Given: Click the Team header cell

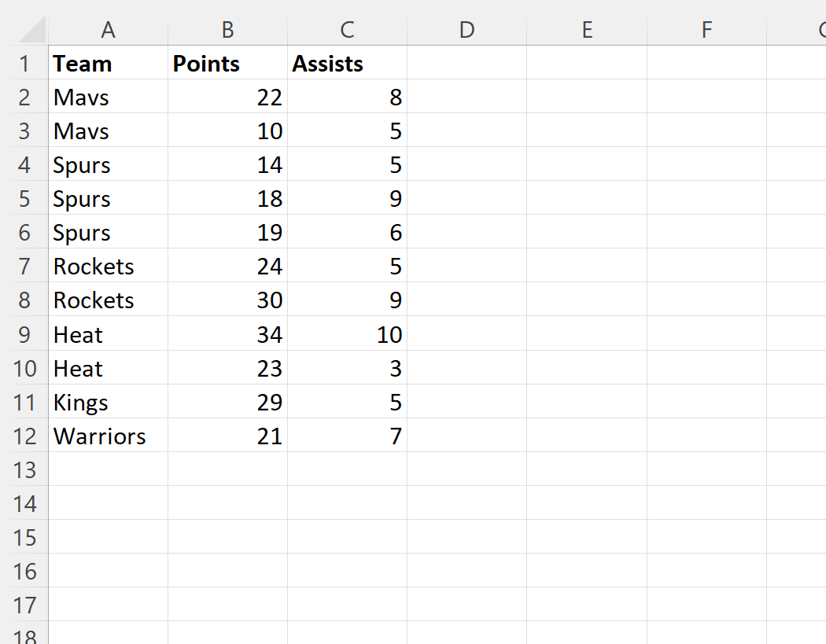Looking at the screenshot, I should click(x=108, y=63).
